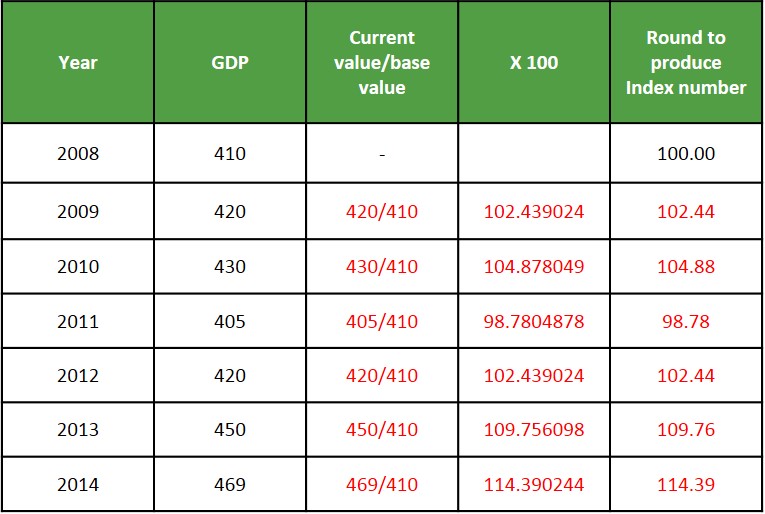The image size is (765, 514).
Task: Click the X 100 column header
Action: click(x=534, y=62)
